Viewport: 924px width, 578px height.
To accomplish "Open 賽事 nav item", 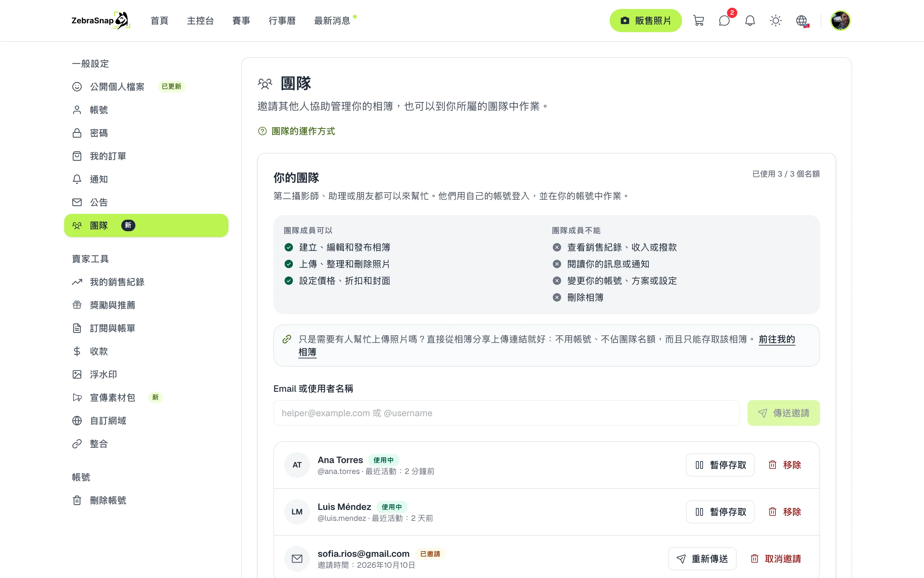I will click(241, 21).
